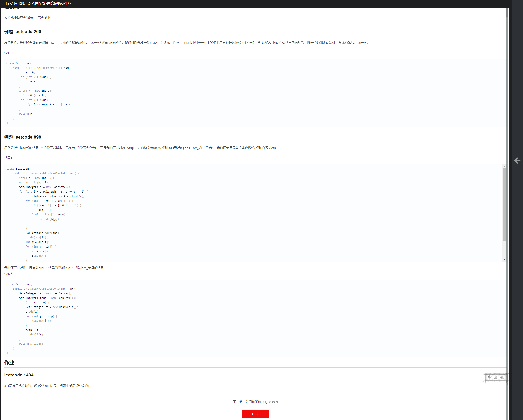Click the leetcode 1404 heading
Screen dimensions: 523x420
[x=19, y=375]
